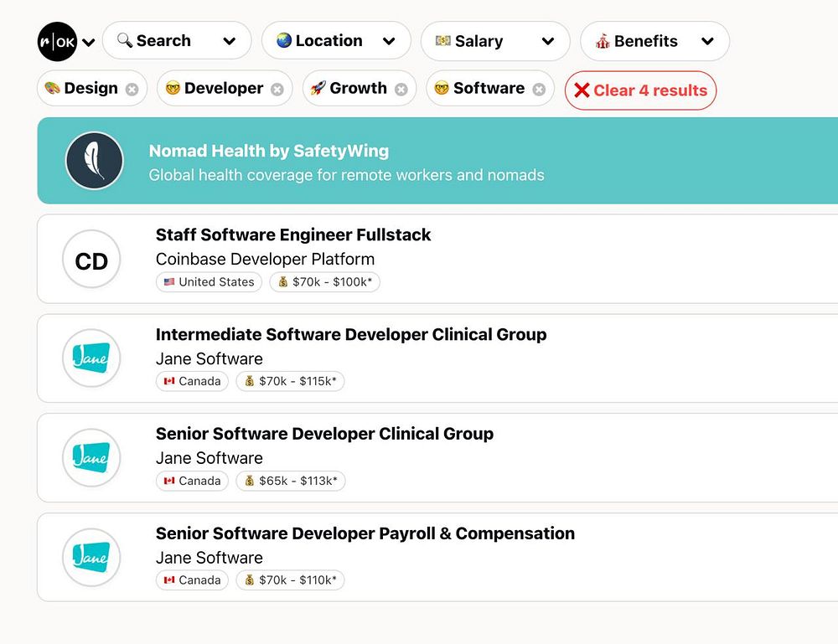Open Senior Software Developer Clinical Group listing
Viewport: 838px width, 644px height.
(324, 434)
